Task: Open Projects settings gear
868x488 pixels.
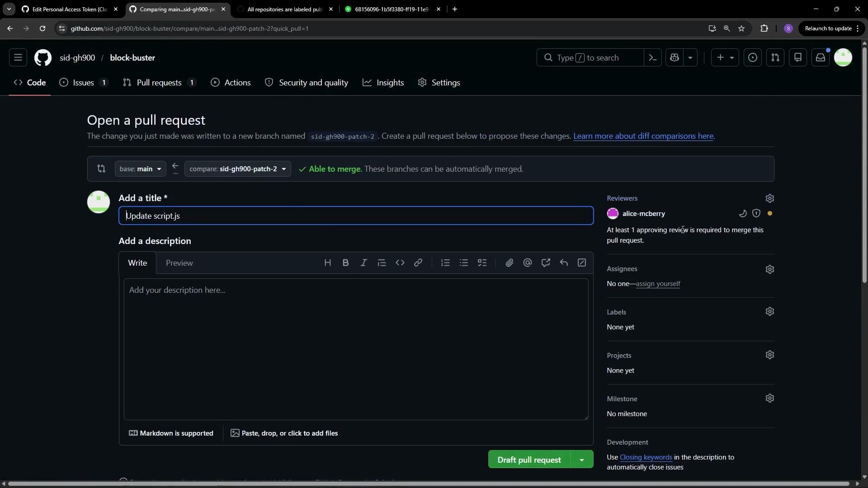Action: tap(770, 355)
